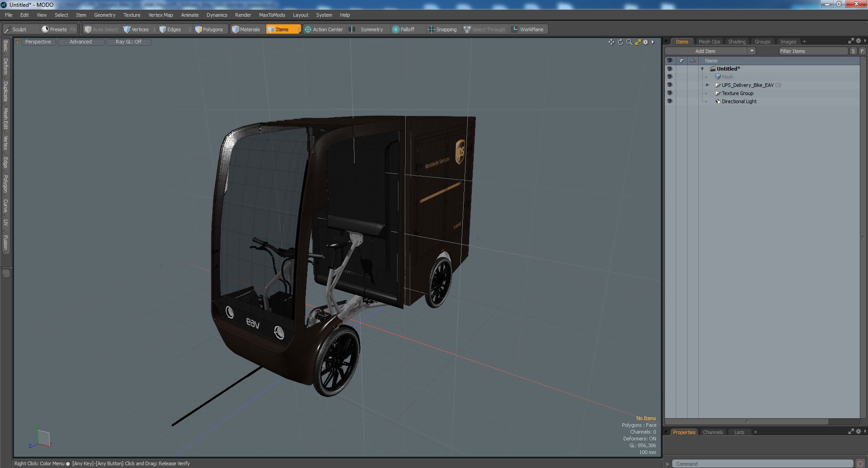Switch to the Lists tab

pyautogui.click(x=739, y=432)
